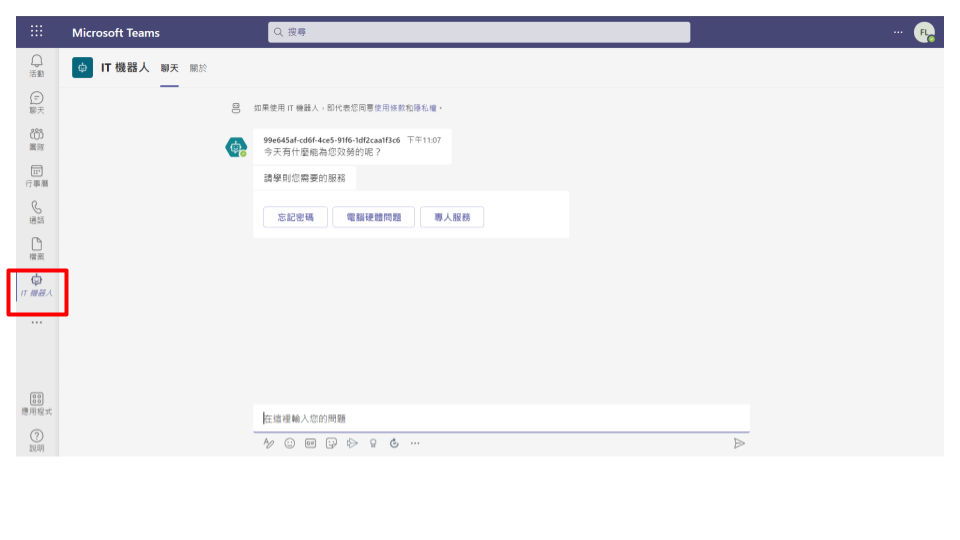Send the message with the paper plane
The width and height of the screenshot is (960, 540).
(x=739, y=443)
